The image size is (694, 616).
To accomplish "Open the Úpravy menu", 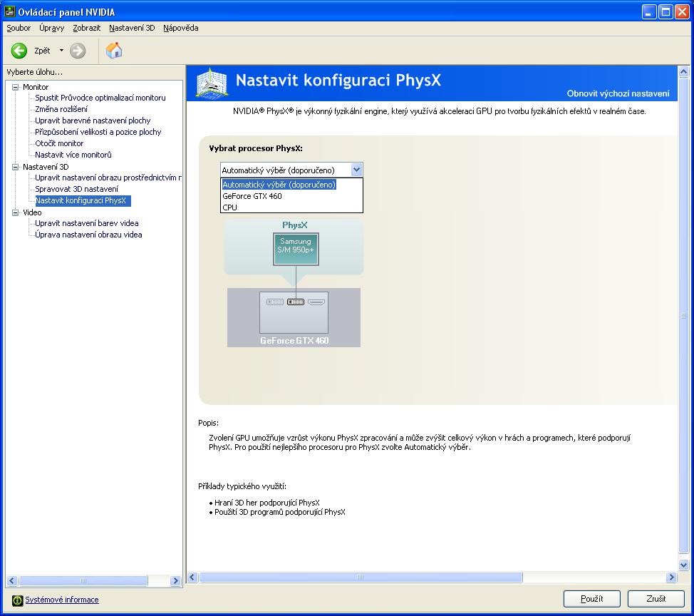I will pyautogui.click(x=52, y=28).
